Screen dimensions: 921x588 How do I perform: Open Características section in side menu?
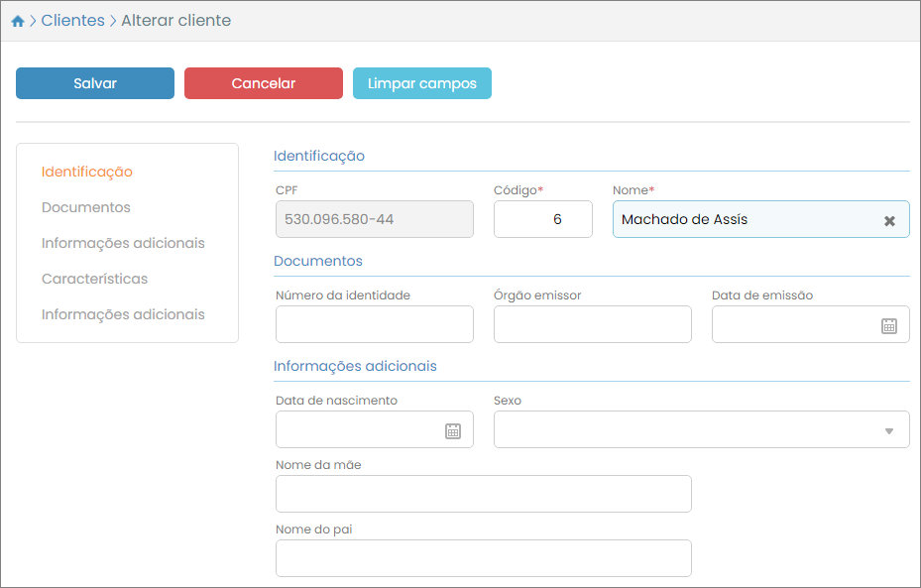pyautogui.click(x=94, y=279)
